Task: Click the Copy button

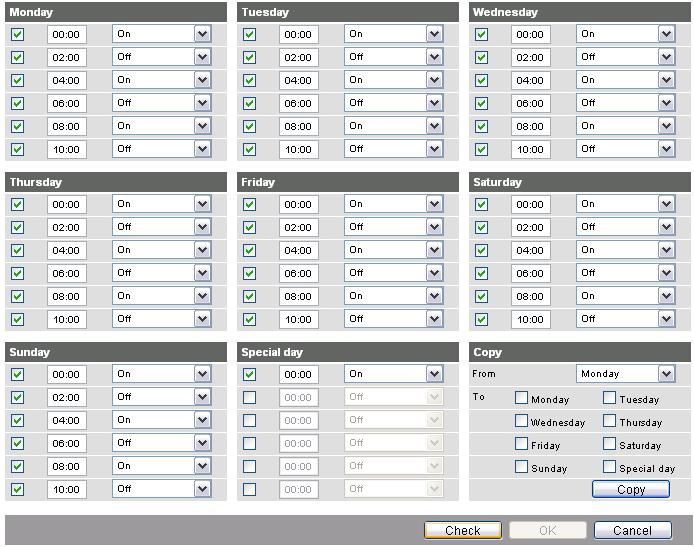Action: [x=631, y=489]
